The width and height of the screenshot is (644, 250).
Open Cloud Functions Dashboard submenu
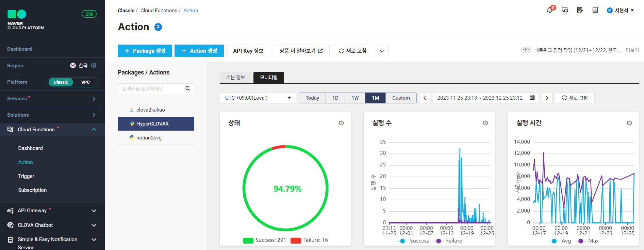pyautogui.click(x=30, y=148)
